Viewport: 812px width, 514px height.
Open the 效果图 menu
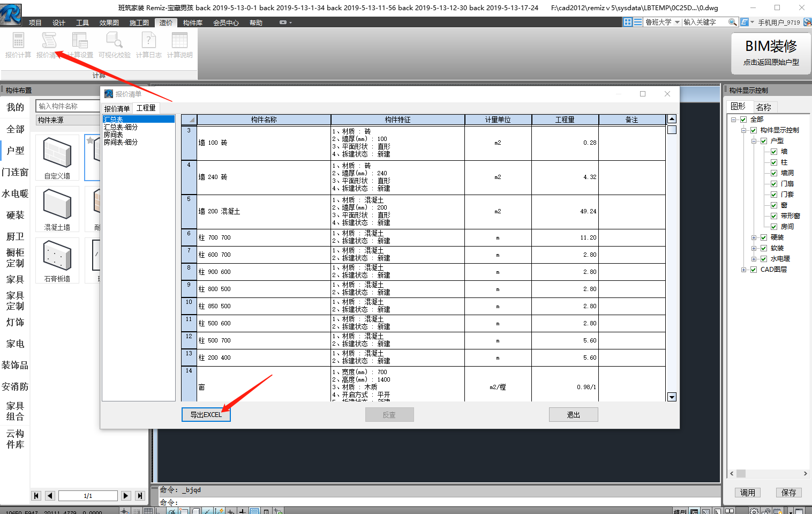point(109,23)
